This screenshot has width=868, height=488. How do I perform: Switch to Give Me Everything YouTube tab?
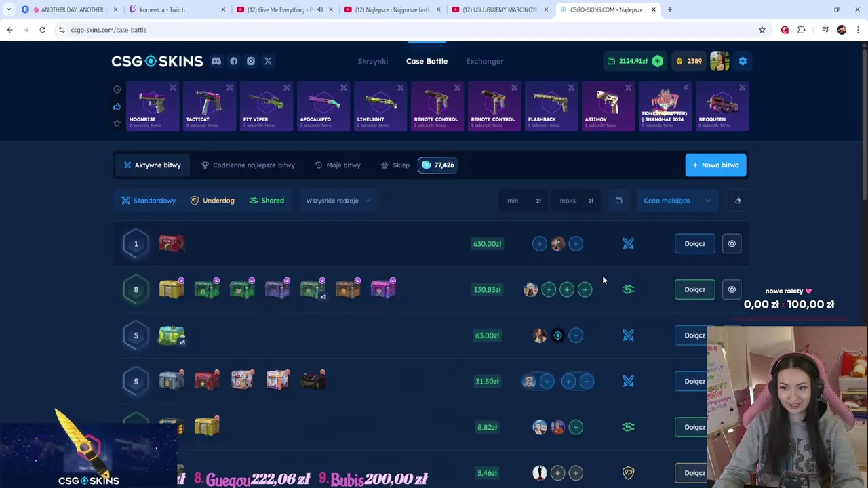[285, 9]
